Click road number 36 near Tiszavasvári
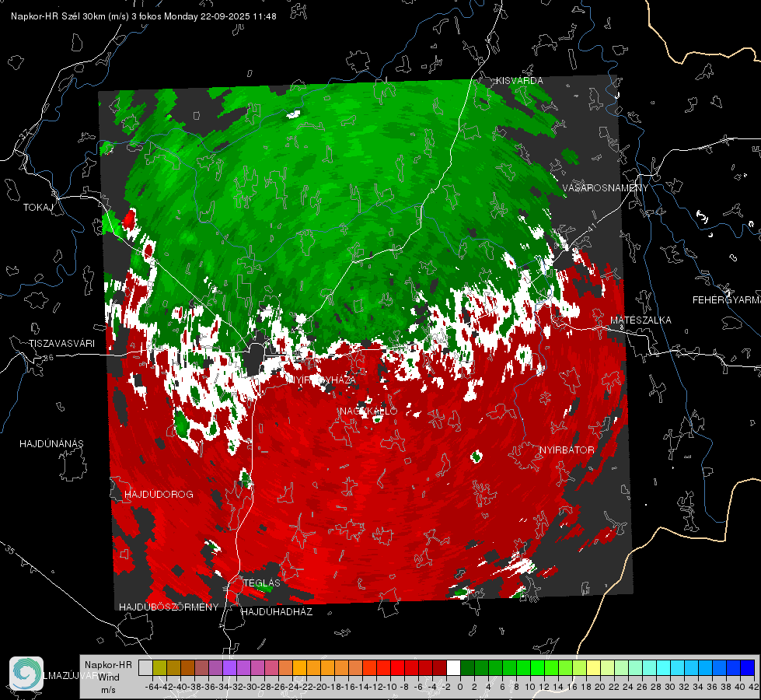The width and height of the screenshot is (761, 700). point(48,358)
